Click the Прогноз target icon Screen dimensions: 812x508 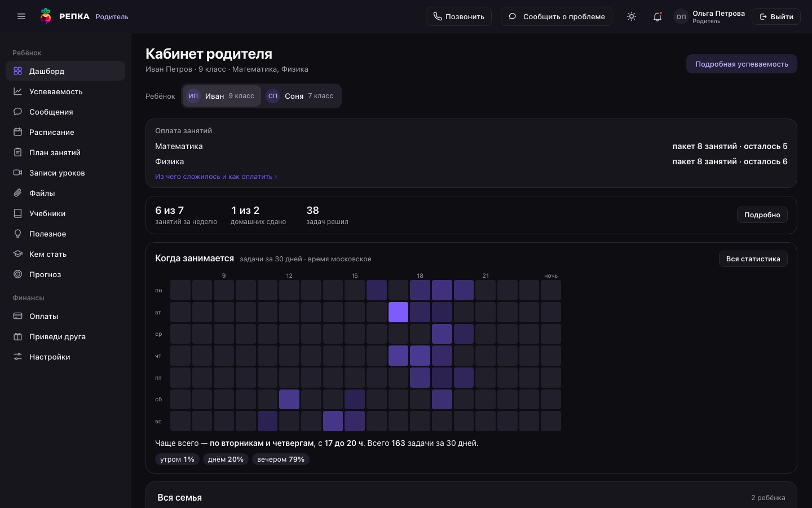click(x=18, y=274)
